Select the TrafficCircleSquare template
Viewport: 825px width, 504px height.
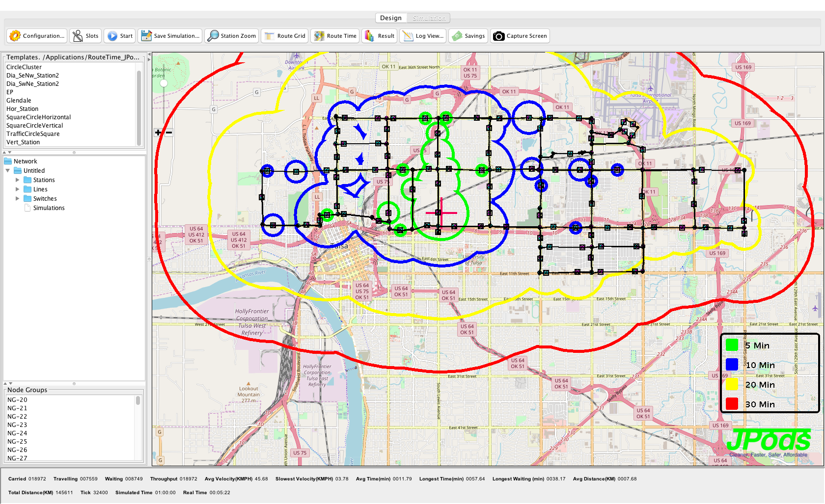(x=33, y=134)
